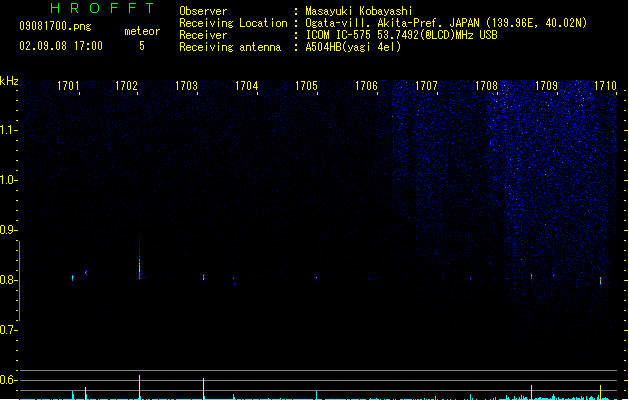Click the 0.6 kHz axis label

(x=8, y=380)
